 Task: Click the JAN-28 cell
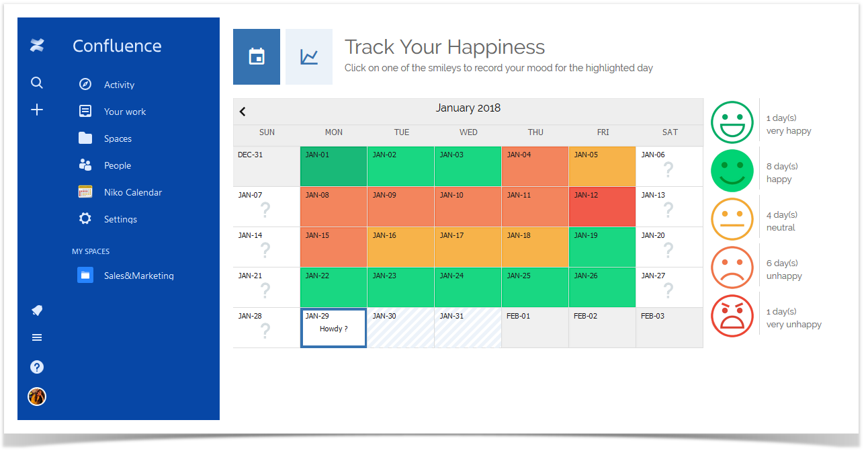tap(267, 328)
